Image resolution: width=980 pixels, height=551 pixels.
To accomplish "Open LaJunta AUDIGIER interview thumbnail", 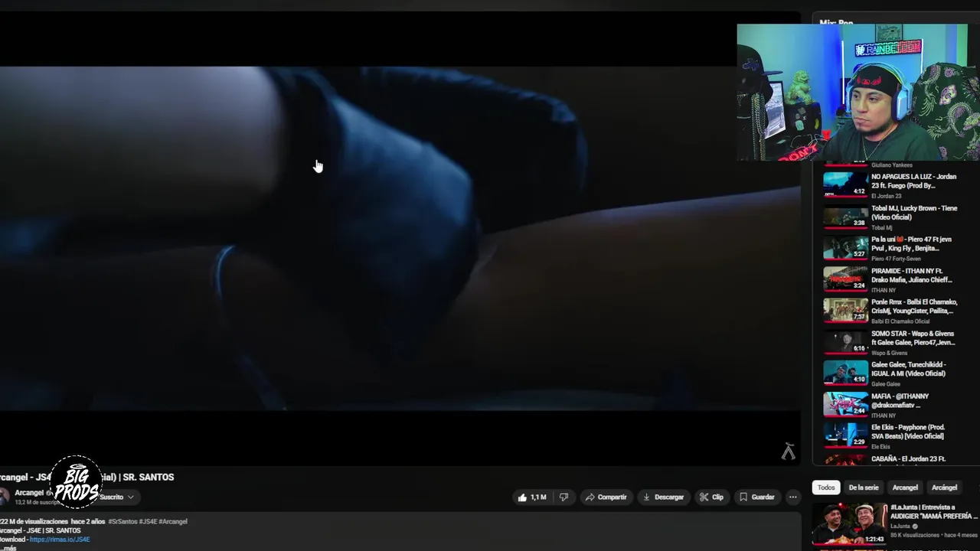I will point(850,524).
